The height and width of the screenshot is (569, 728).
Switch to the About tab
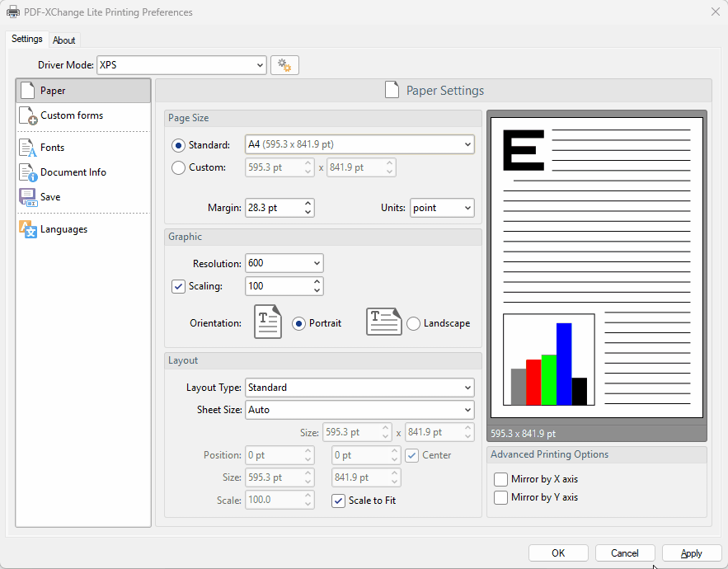(63, 40)
